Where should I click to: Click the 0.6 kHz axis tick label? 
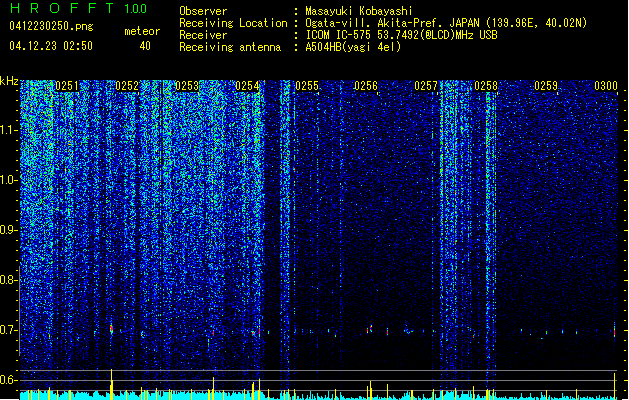8,380
